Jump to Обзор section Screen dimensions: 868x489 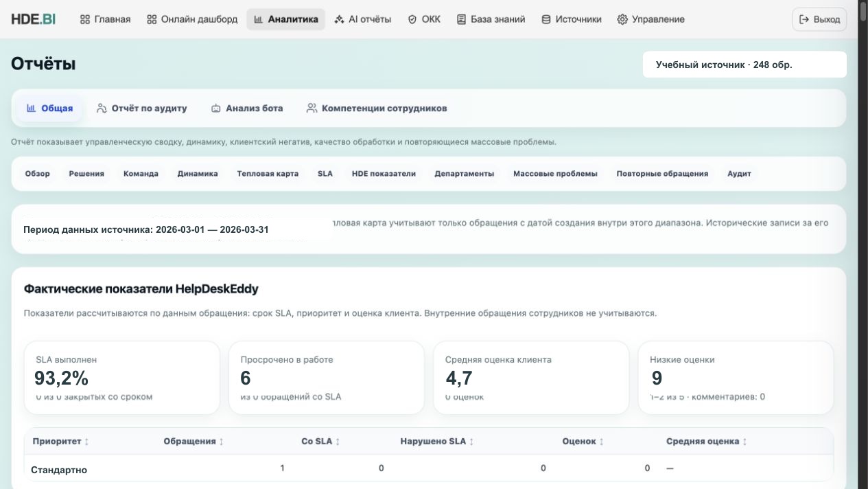tap(38, 174)
